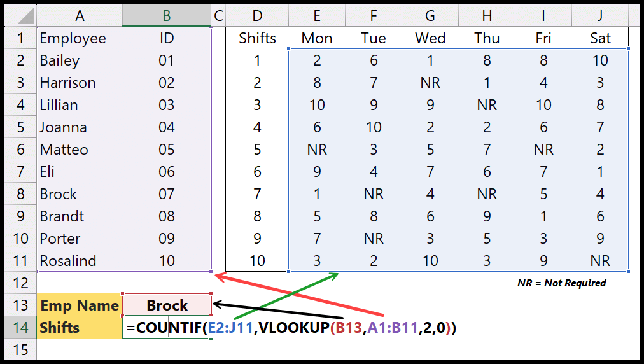Click the 'NR = Not Required' note
Viewport: 644px width, 364px height.
561,283
